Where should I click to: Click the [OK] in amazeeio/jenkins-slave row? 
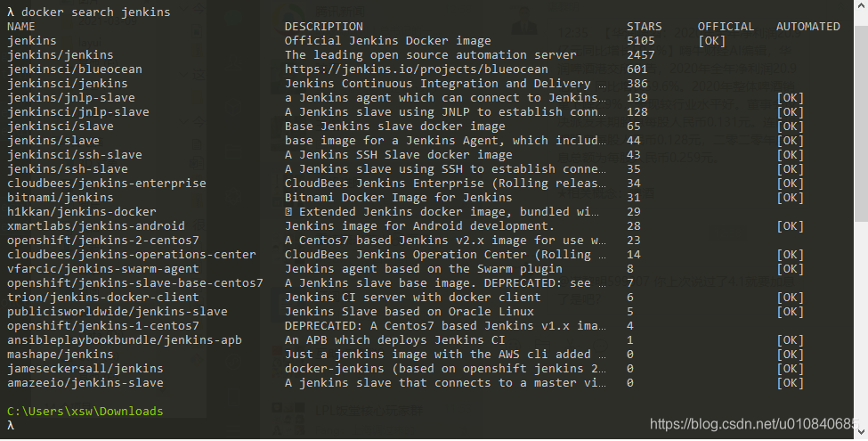pyautogui.click(x=790, y=383)
